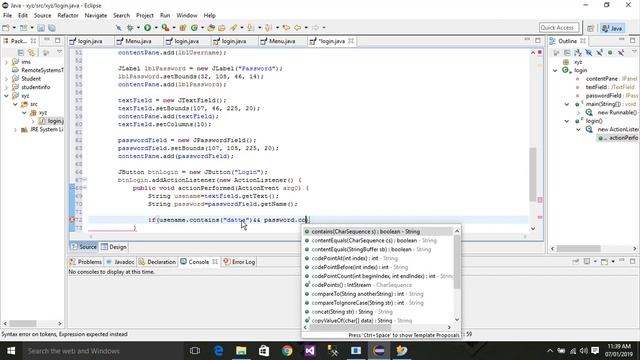The width and height of the screenshot is (640, 360).
Task: Collapse the login class in Outline
Action: [555, 71]
